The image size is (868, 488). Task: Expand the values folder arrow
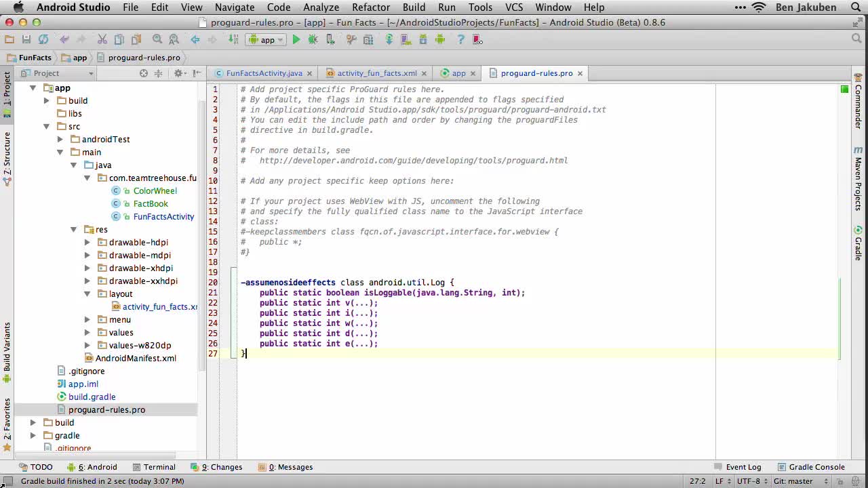click(x=87, y=333)
